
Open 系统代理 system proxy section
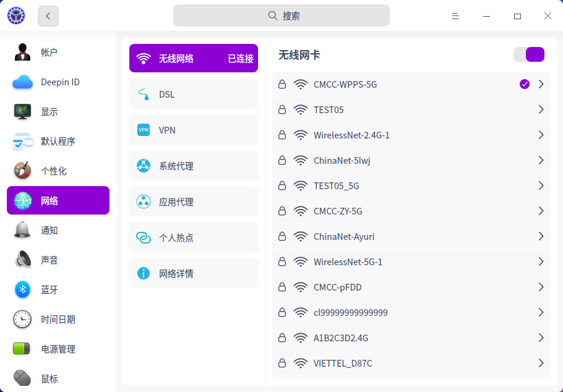coord(194,166)
